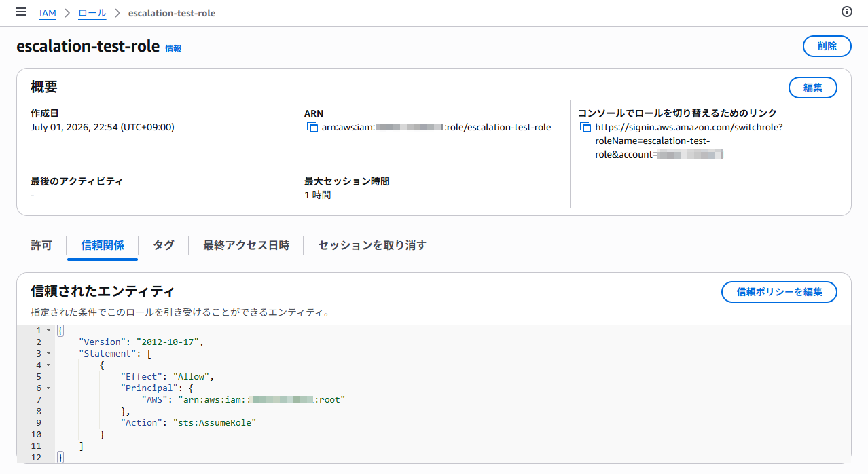Click the switchrole URL text
Image resolution: width=868 pixels, height=474 pixels.
[689, 141]
